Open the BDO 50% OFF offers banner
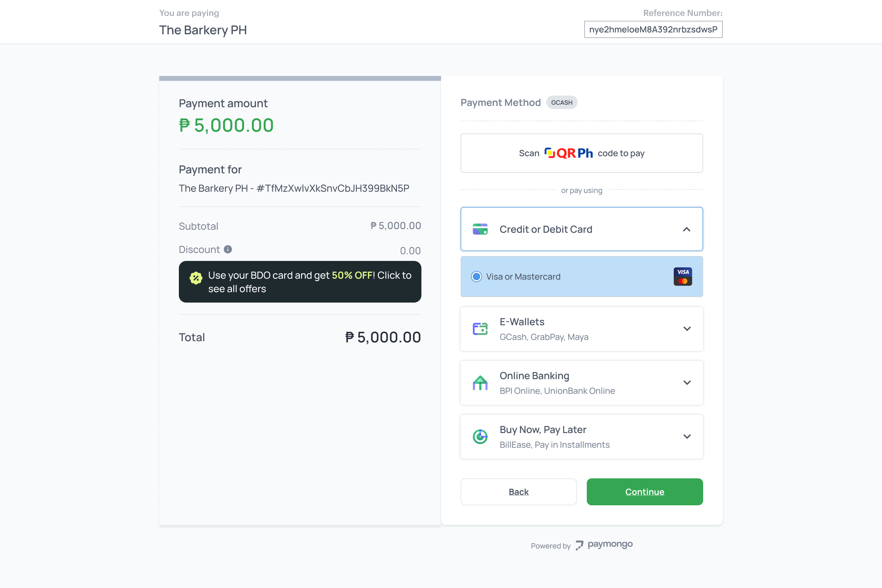Viewport: 882px width, 588px height. tap(300, 282)
